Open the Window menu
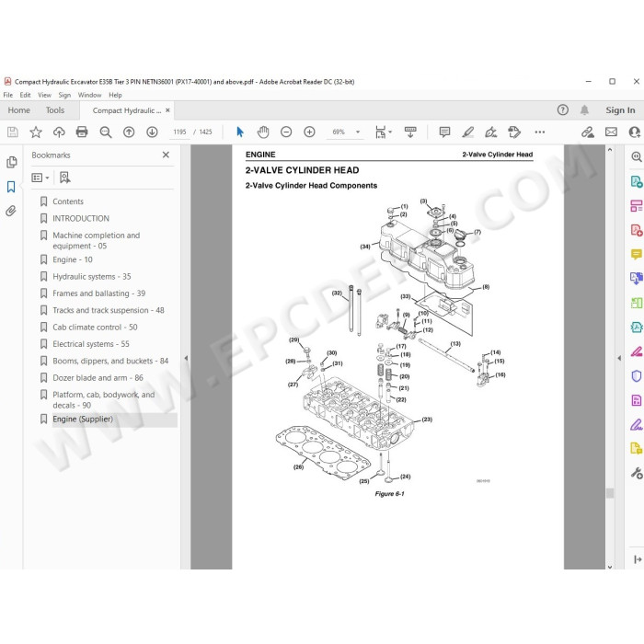This screenshot has width=644, height=644. 89,95
